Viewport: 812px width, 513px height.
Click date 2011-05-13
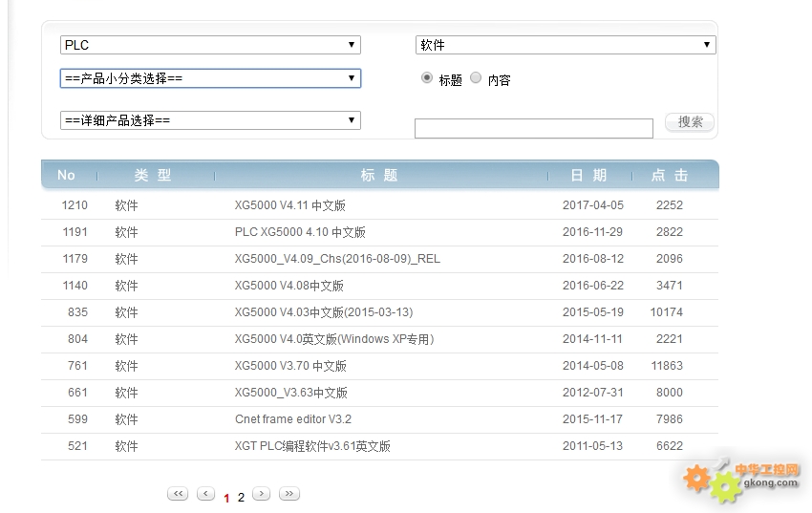point(593,446)
